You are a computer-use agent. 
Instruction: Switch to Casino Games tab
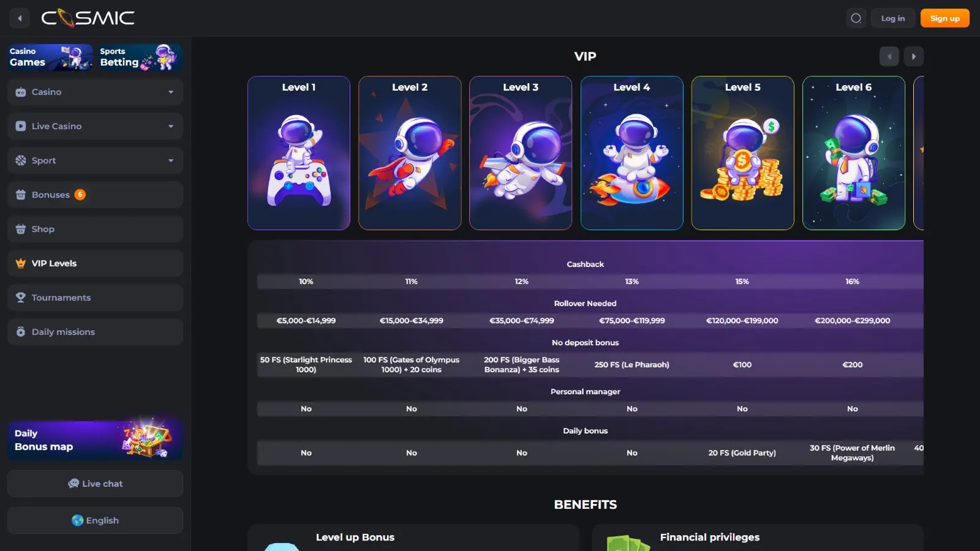(x=50, y=58)
